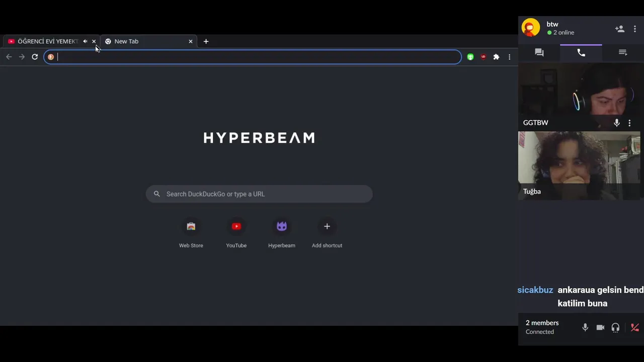Viewport: 644px width, 362px height.
Task: Open GGTBW's three-dot options
Action: (x=629, y=123)
